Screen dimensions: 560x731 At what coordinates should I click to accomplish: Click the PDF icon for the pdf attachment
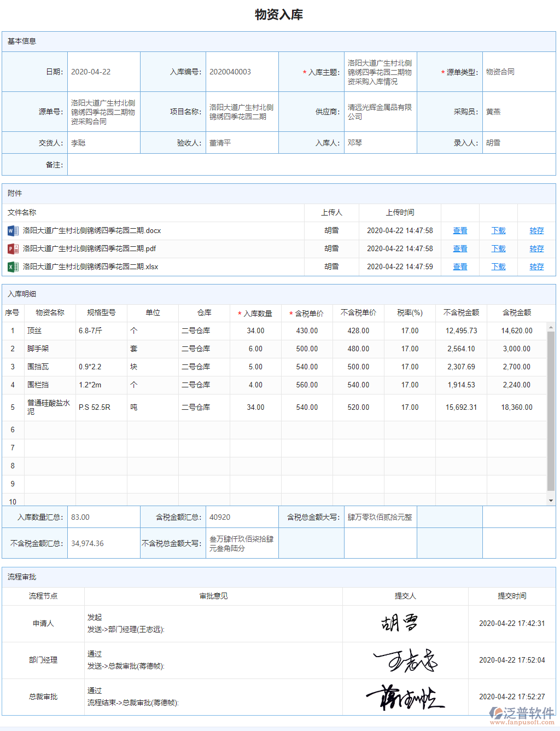13,249
